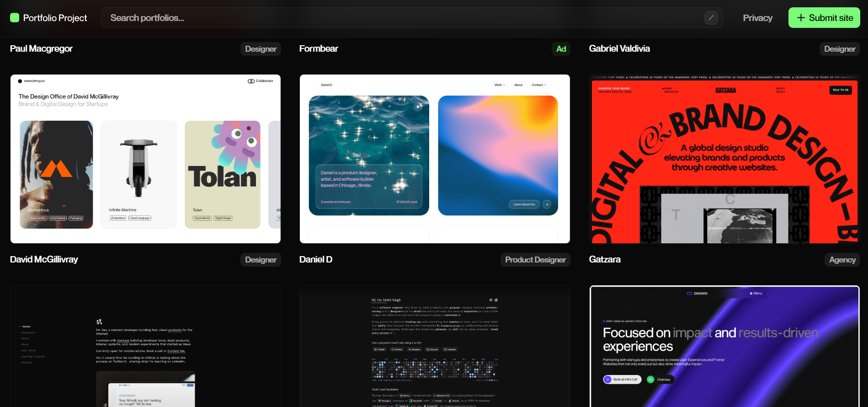Viewport: 868px width, 407px height.
Task: Open the Formbear listing title
Action: click(319, 48)
